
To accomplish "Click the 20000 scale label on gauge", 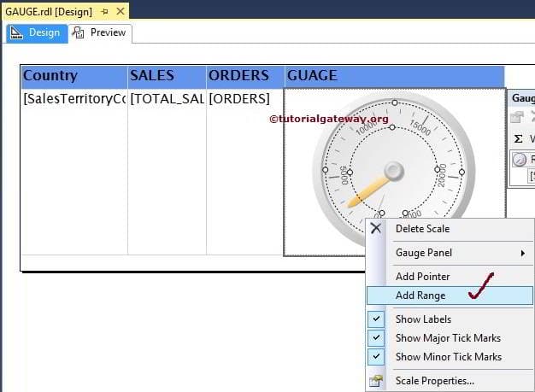I will 442,175.
